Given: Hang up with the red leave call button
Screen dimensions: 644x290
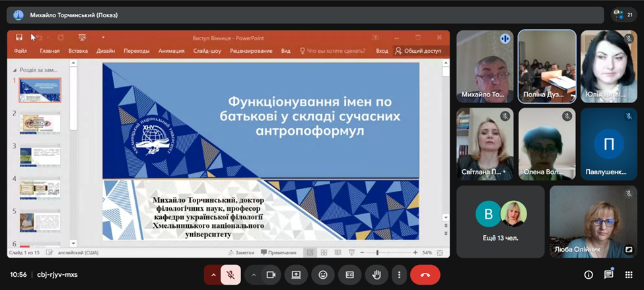Looking at the screenshot, I should click(x=425, y=275).
